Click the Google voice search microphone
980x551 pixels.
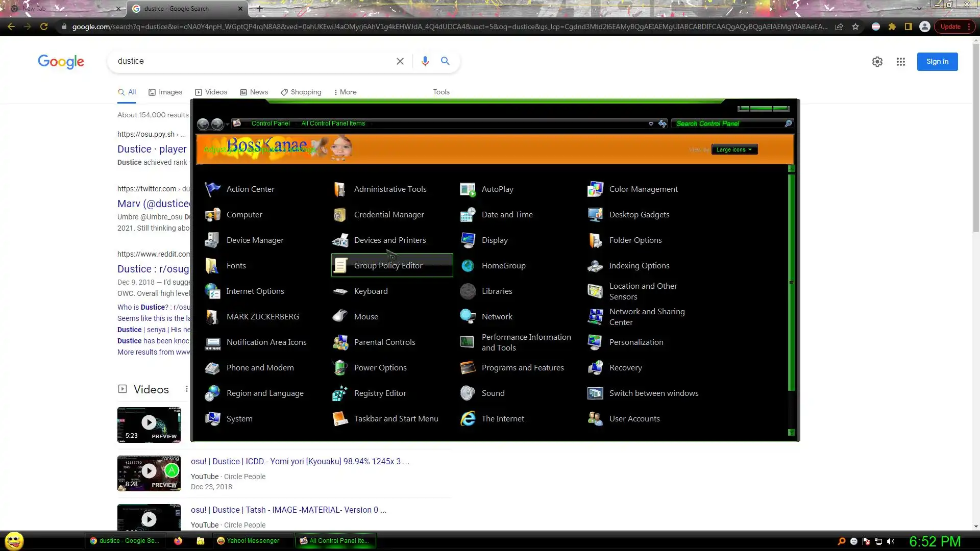425,61
